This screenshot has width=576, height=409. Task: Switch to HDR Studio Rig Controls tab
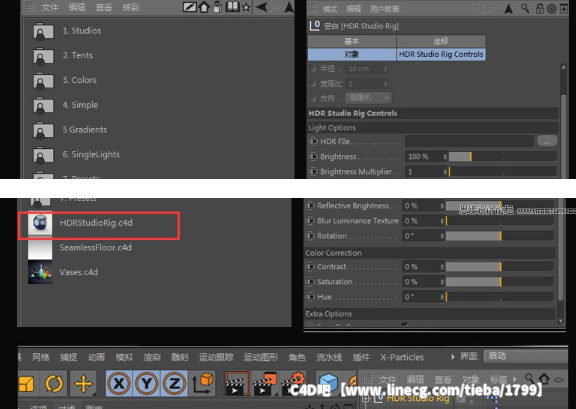441,54
